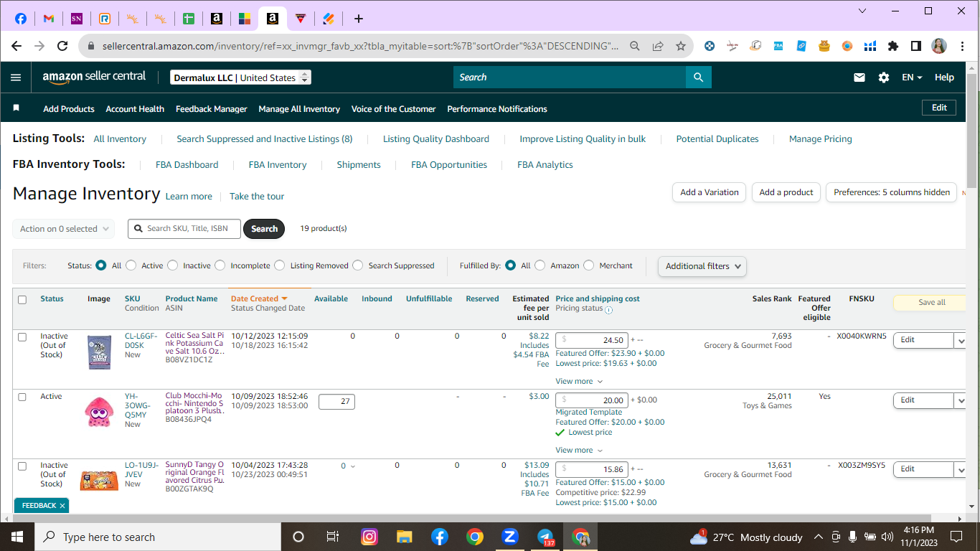980x551 pixels.
Task: Open the Chrome extensions puzzle icon
Action: click(x=893, y=46)
